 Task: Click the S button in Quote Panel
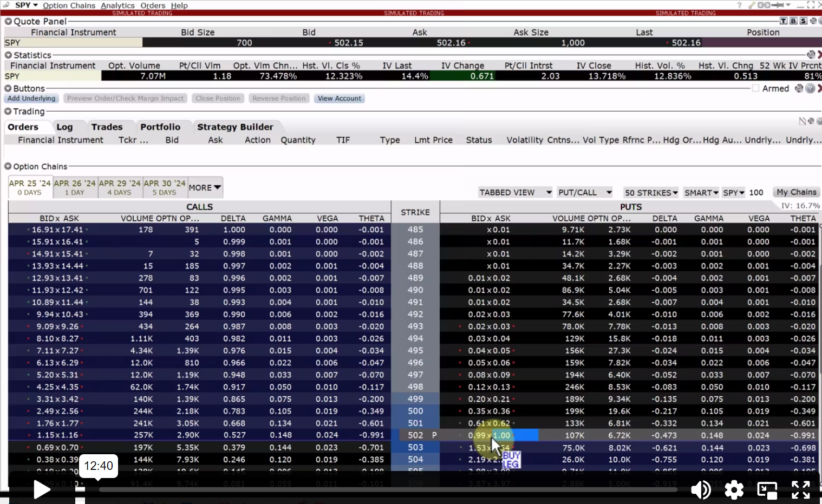pyautogui.click(x=803, y=21)
